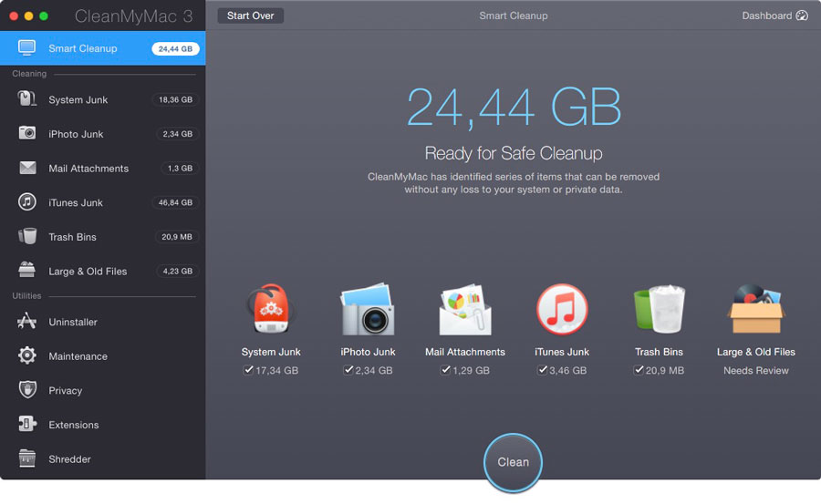The image size is (821, 504).
Task: Go to Extensions sidebar label
Action: [73, 425]
